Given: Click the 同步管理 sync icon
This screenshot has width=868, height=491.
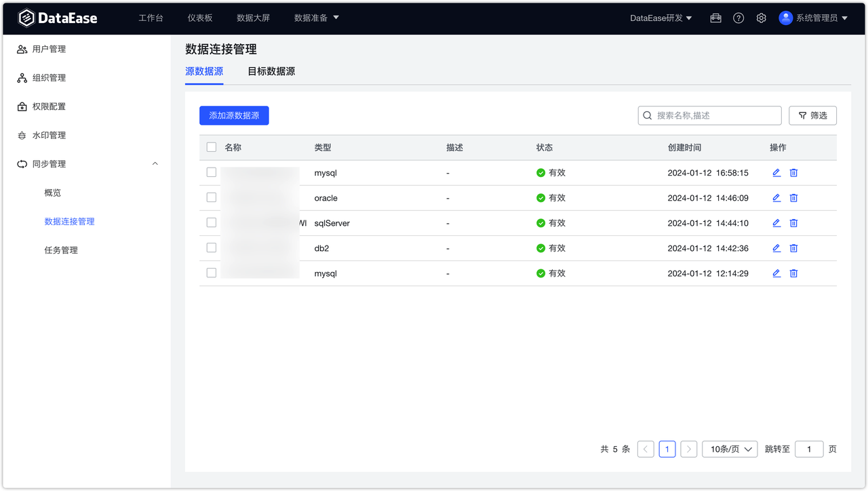Looking at the screenshot, I should coord(22,164).
